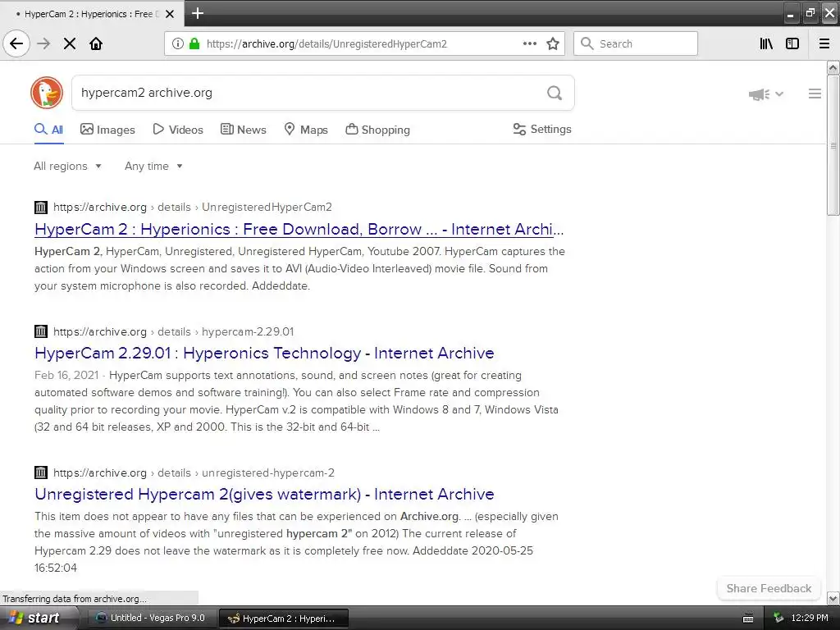Click Firefox toolbar Search box
This screenshot has height=630, width=840.
tap(636, 43)
